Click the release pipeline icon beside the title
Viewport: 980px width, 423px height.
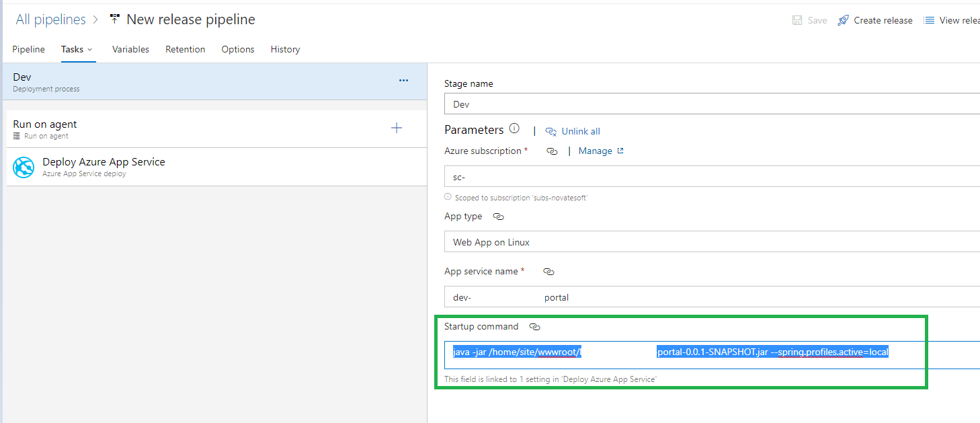[114, 20]
